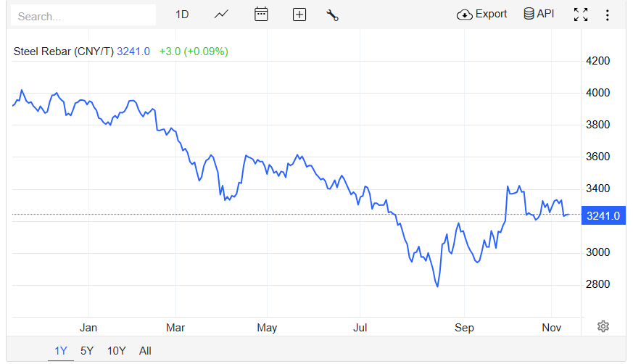Open the 1D interval dropdown
Screen dimensions: 633x364
(x=182, y=15)
